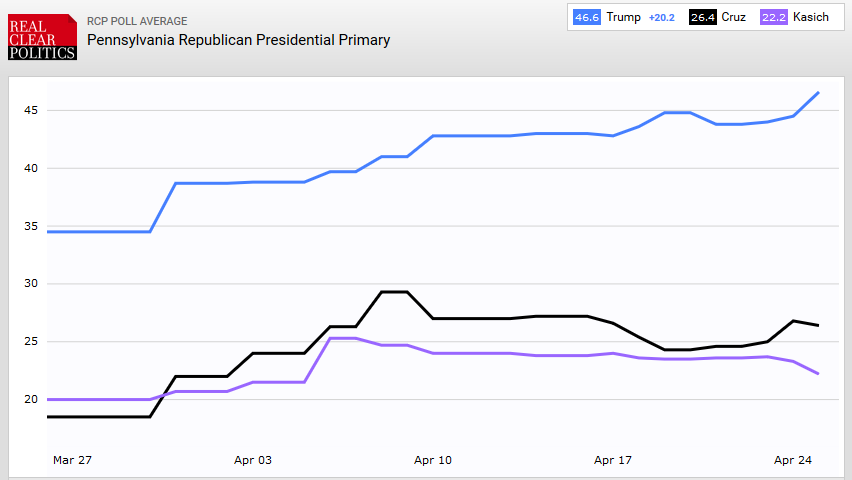The image size is (852, 480).
Task: Click the 40 y-axis value
Action: coord(33,168)
